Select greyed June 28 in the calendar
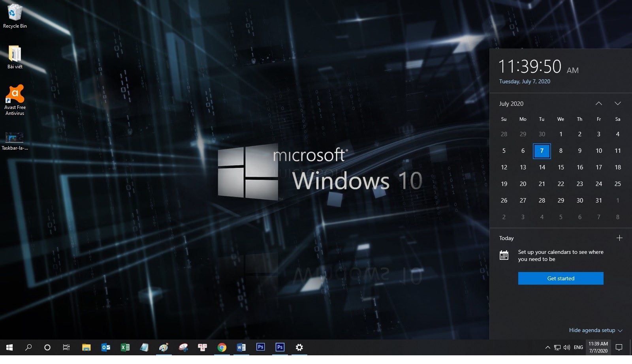 pyautogui.click(x=504, y=134)
